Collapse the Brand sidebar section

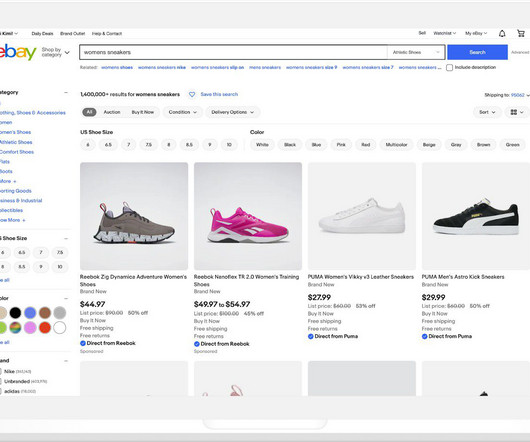66,361
